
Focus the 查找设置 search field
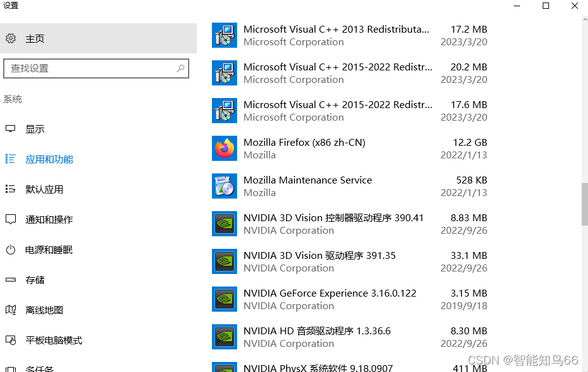[x=96, y=68]
